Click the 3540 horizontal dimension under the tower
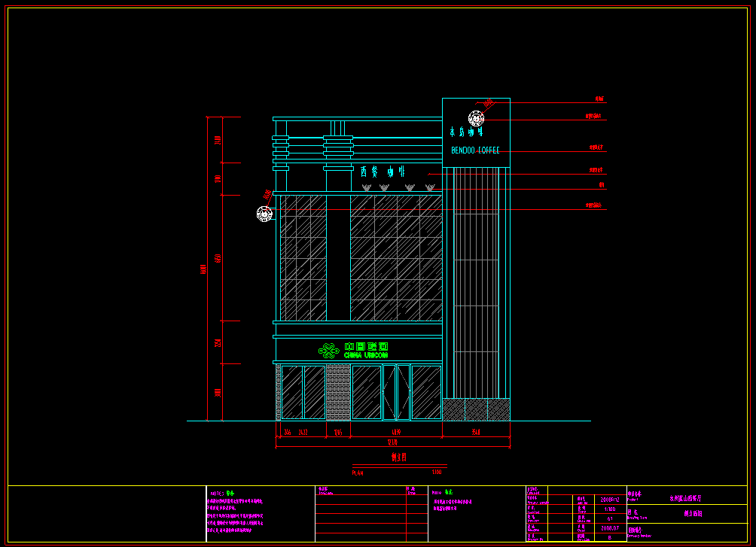 (x=476, y=433)
